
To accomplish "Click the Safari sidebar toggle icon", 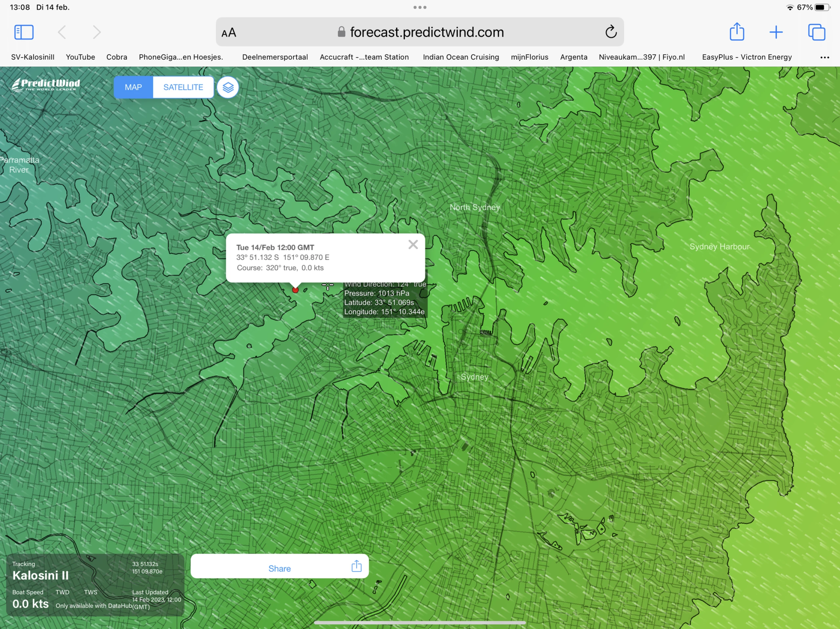I will click(24, 32).
